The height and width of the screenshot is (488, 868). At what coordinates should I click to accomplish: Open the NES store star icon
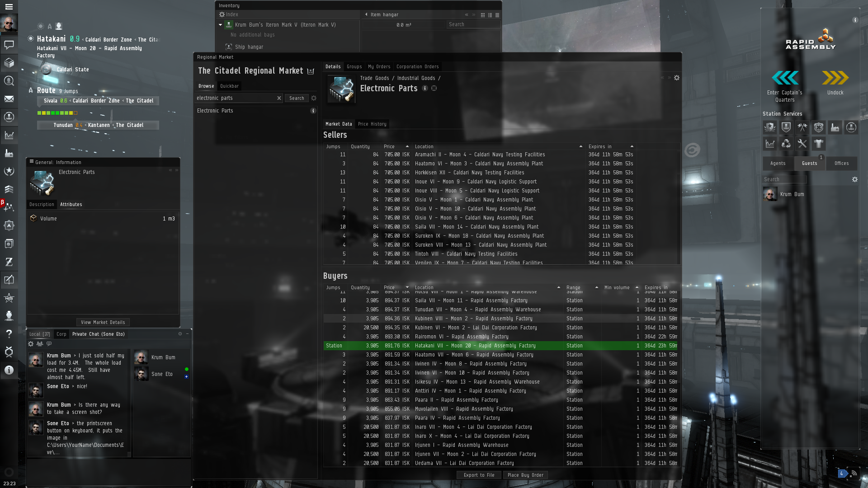pyautogui.click(x=9, y=298)
